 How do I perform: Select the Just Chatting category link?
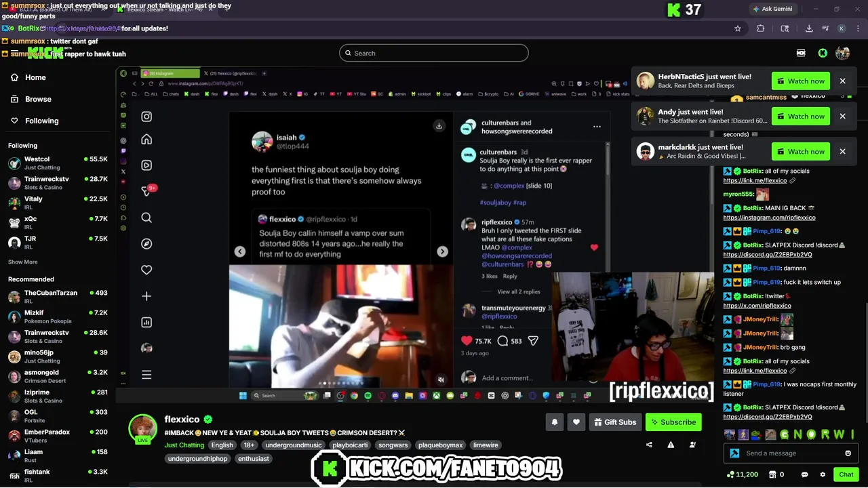(184, 445)
